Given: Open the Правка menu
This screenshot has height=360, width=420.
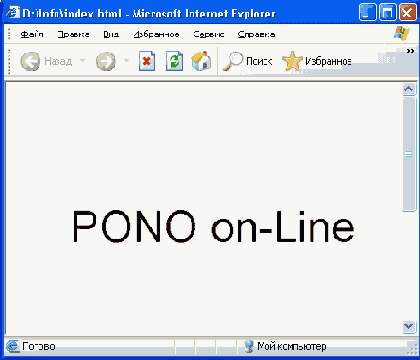Looking at the screenshot, I should 73,34.
